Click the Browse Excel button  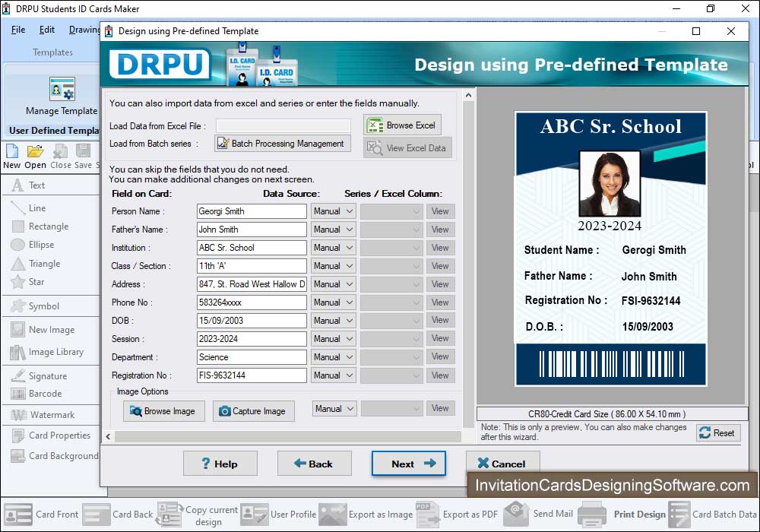pos(402,125)
